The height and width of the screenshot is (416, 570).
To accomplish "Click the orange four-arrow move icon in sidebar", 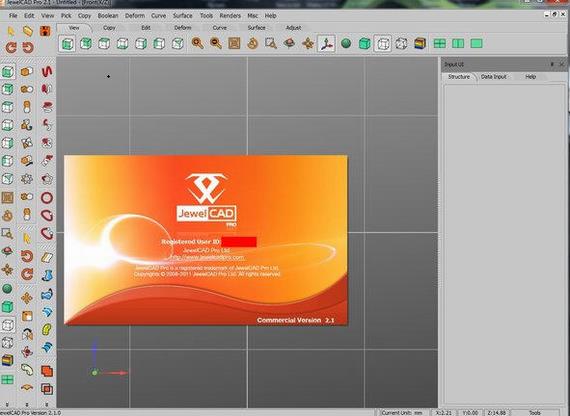I will (27, 298).
